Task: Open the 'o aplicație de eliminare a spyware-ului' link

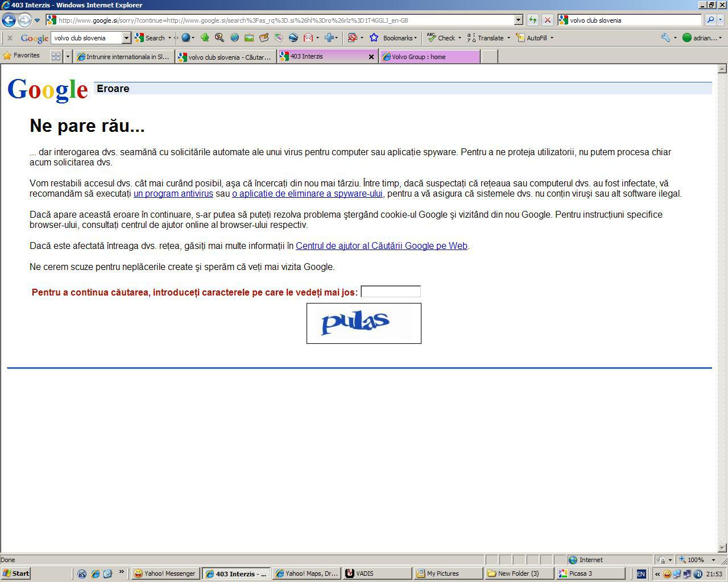Action: [x=307, y=194]
